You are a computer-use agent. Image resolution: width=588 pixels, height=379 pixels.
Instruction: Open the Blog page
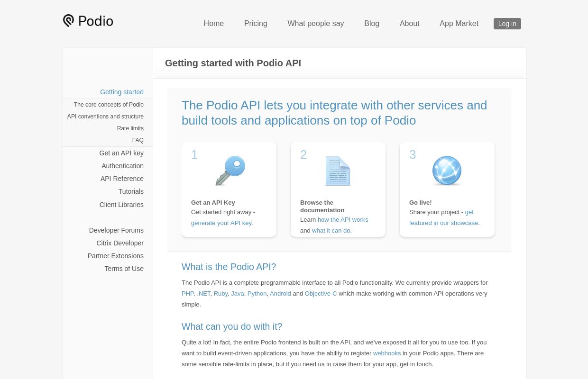[x=372, y=24]
